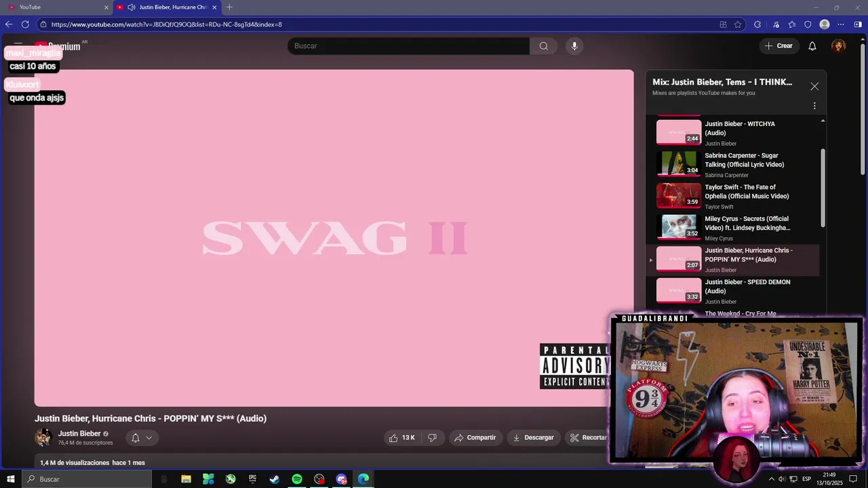Open the split screen/apps icon in address bar
Viewport: 868px width, 488px height.
click(x=723, y=24)
